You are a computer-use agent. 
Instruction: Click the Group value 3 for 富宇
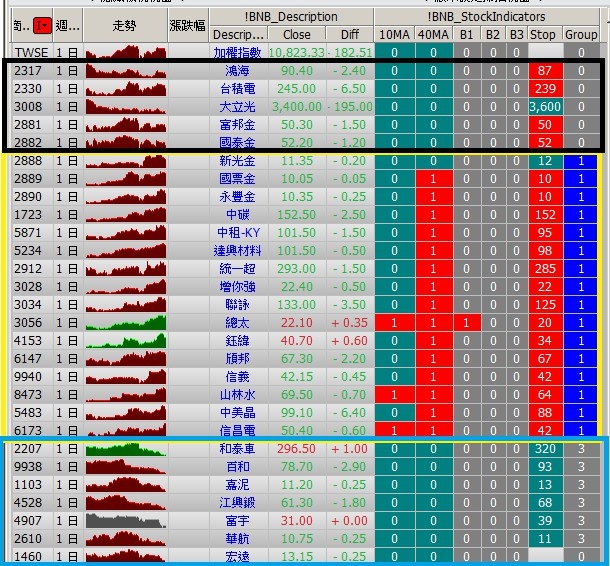581,520
